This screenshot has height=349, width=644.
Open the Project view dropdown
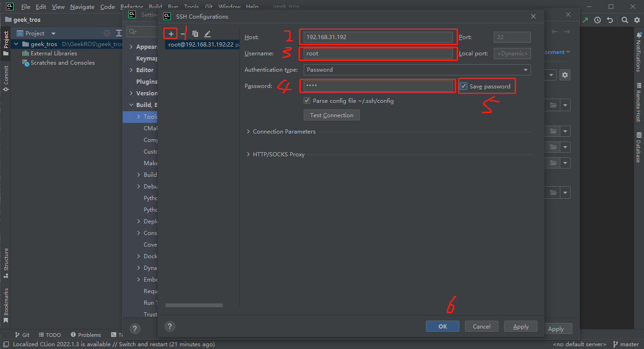click(53, 34)
